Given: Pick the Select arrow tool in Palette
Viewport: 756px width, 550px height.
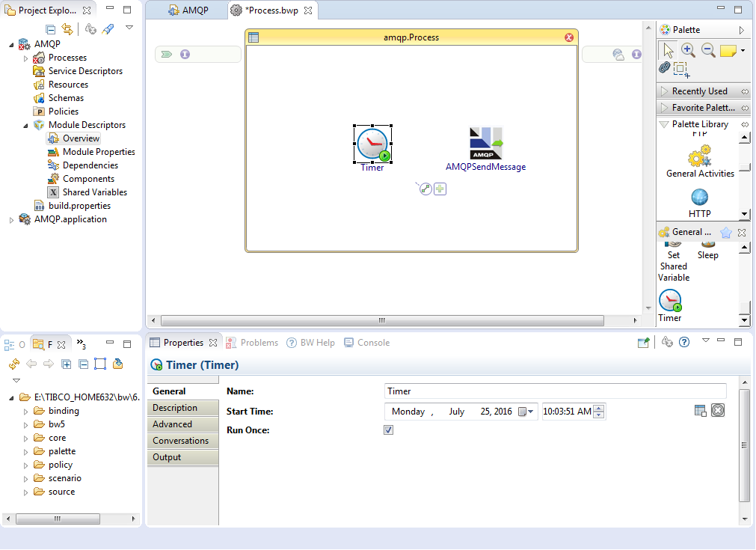Looking at the screenshot, I should [669, 50].
